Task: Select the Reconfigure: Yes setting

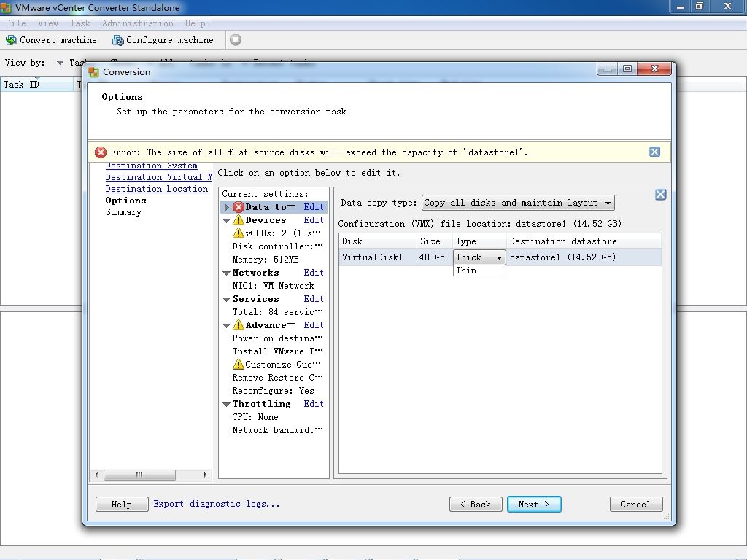Action: [x=273, y=391]
